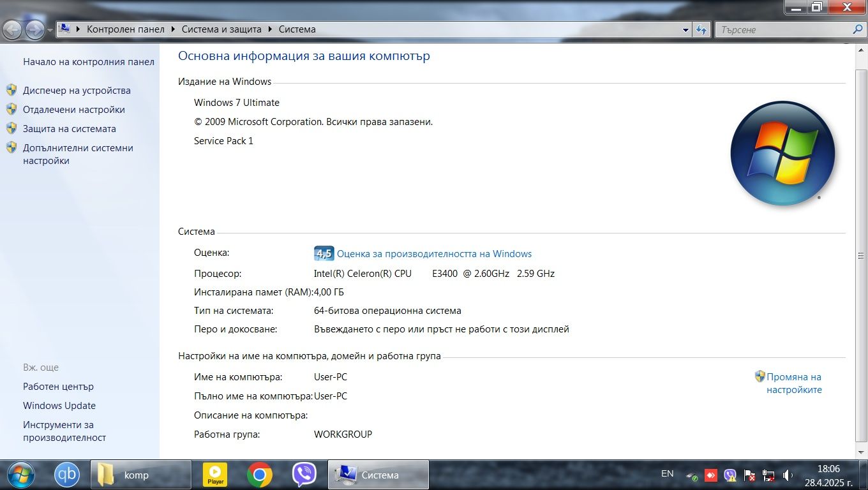Open Оценка за производителността на Windows
Viewport: 868px width, 490px height.
click(x=434, y=254)
